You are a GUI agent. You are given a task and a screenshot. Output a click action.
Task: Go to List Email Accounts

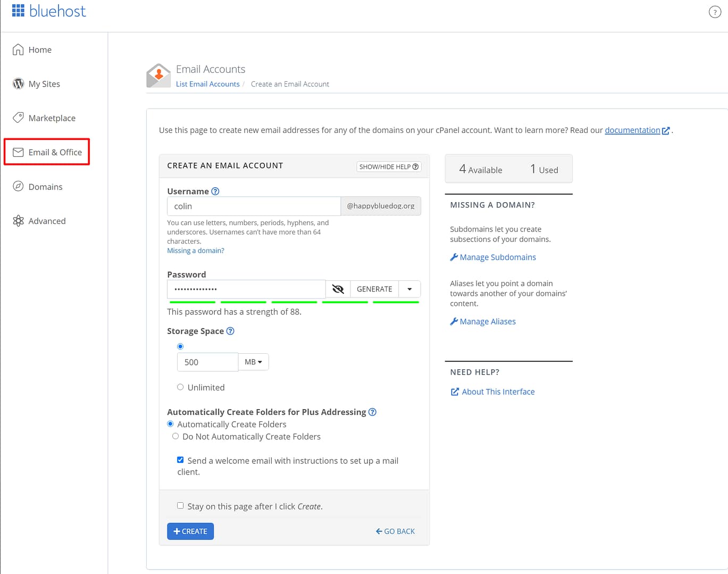click(208, 84)
